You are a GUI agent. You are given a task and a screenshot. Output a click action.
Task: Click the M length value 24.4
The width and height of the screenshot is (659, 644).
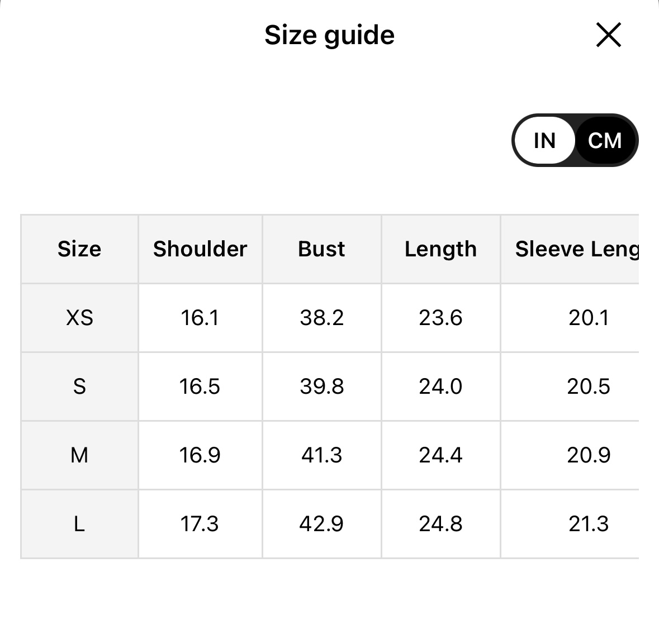coord(440,455)
